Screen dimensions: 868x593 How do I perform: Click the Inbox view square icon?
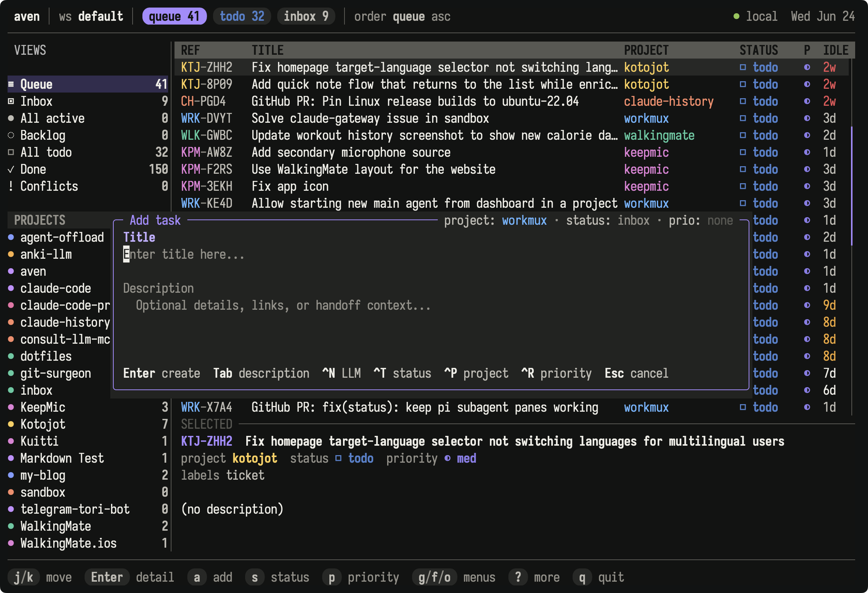11,101
